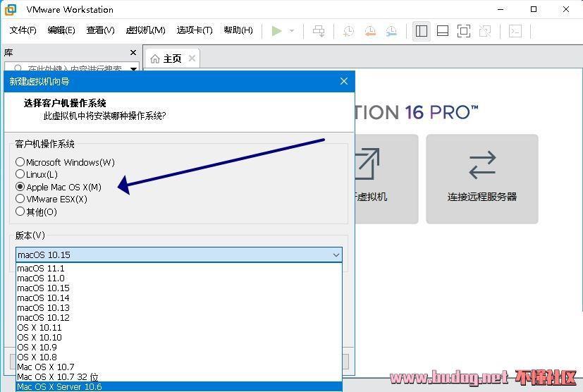The width and height of the screenshot is (583, 392).
Task: Open the power options dropdown arrow
Action: pyautogui.click(x=292, y=31)
